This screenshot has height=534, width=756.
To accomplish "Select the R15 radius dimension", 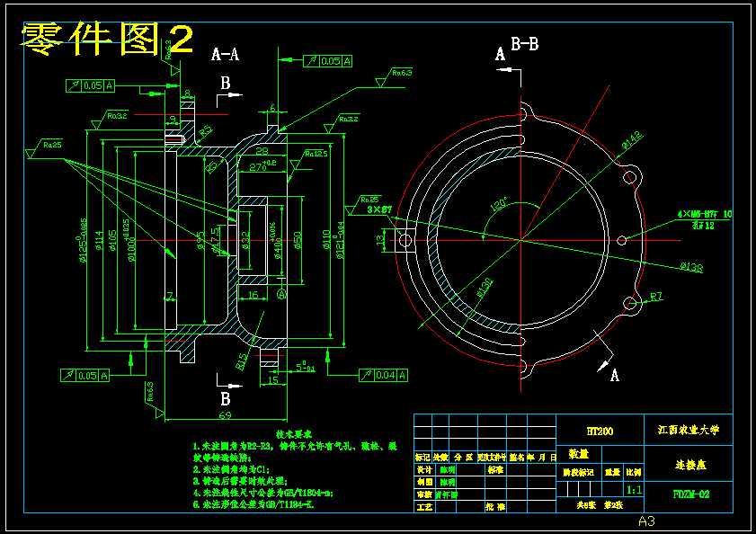I will [x=242, y=361].
